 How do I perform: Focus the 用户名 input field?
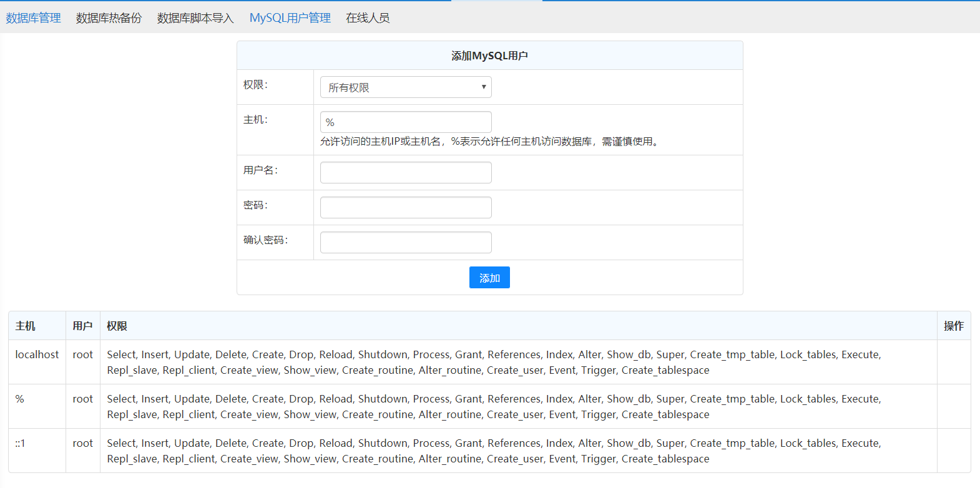[406, 173]
